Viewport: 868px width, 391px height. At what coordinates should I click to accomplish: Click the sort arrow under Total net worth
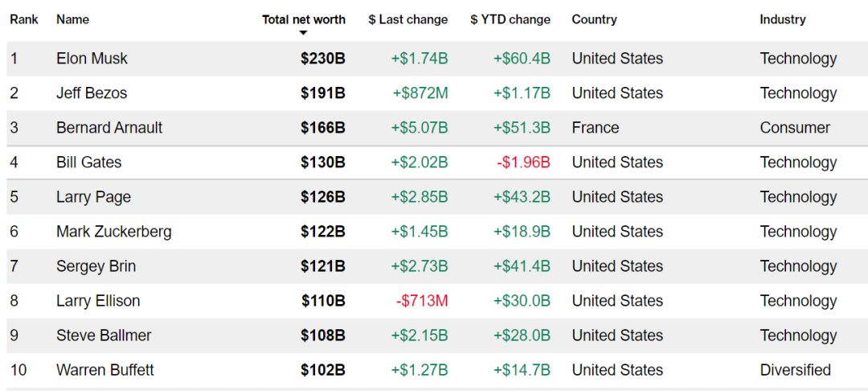coord(303,33)
